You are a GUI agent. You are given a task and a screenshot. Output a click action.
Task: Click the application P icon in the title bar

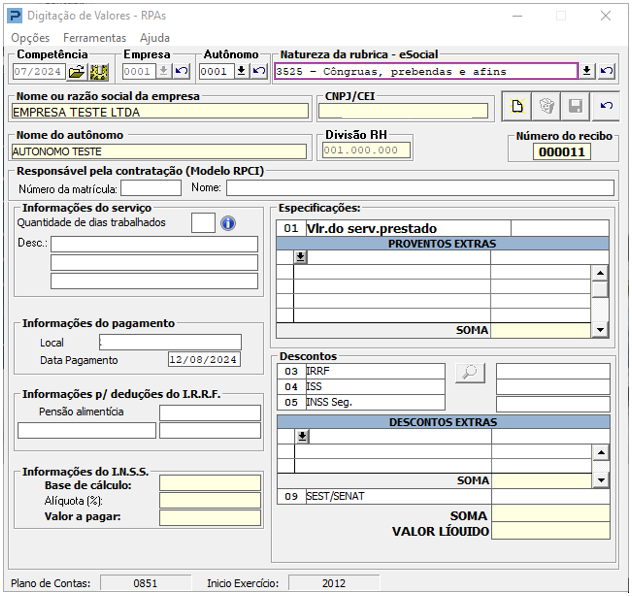pos(15,16)
